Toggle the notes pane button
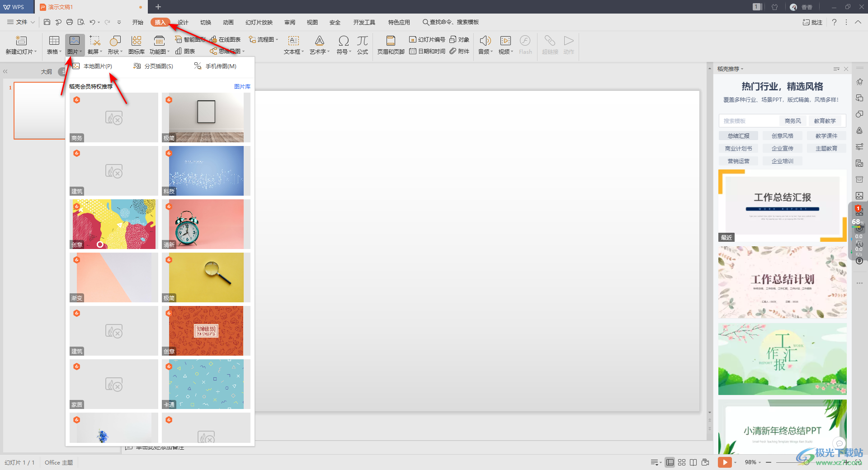Image resolution: width=868 pixels, height=470 pixels. click(x=655, y=462)
